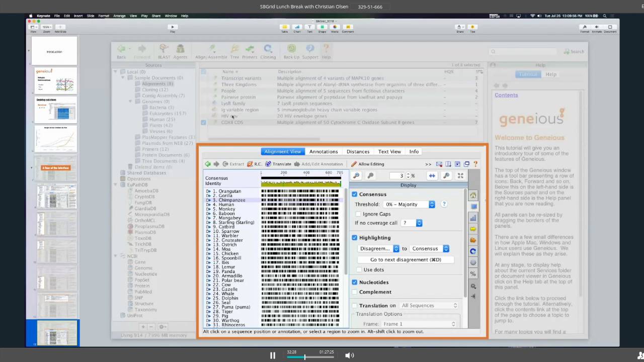Click the video pause button

click(272, 355)
